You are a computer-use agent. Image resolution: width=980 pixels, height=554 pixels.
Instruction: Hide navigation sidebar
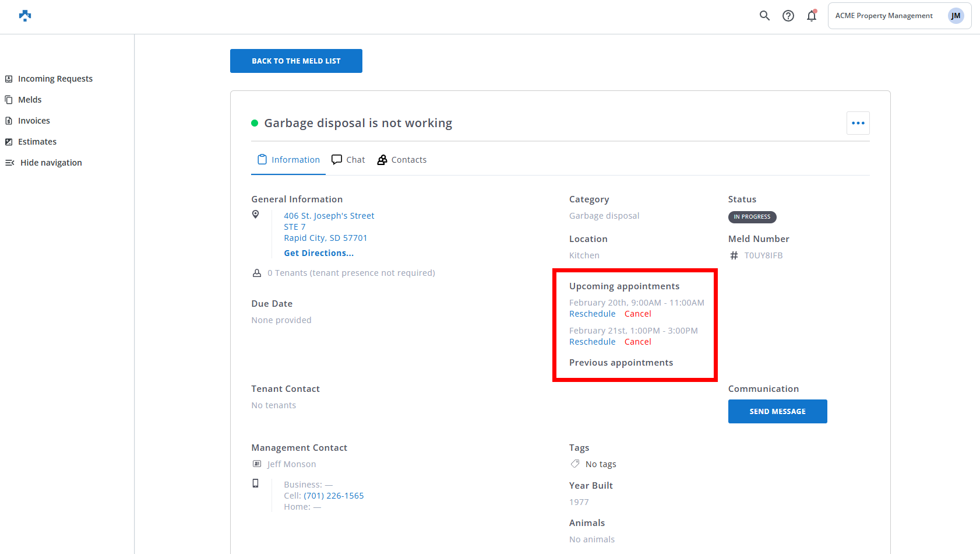(x=51, y=163)
